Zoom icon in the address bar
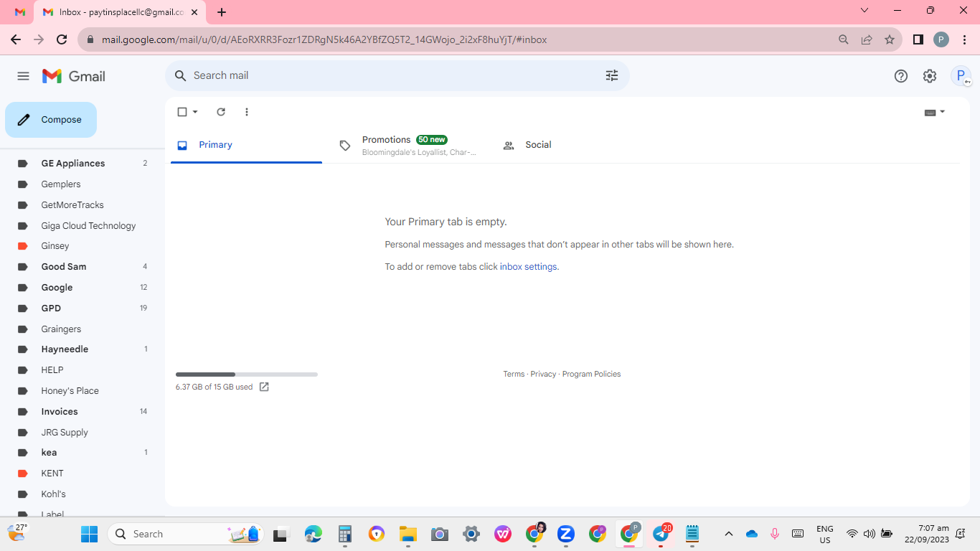Viewport: 980px width, 551px height. pyautogui.click(x=844, y=39)
